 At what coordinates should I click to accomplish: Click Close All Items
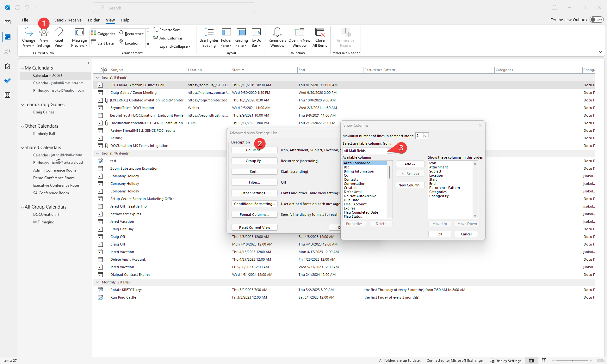pyautogui.click(x=320, y=38)
